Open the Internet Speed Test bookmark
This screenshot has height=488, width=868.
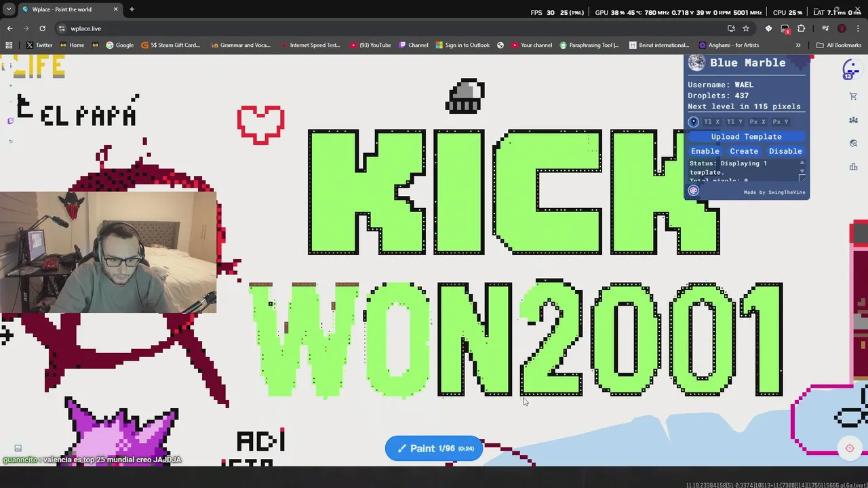(x=310, y=45)
